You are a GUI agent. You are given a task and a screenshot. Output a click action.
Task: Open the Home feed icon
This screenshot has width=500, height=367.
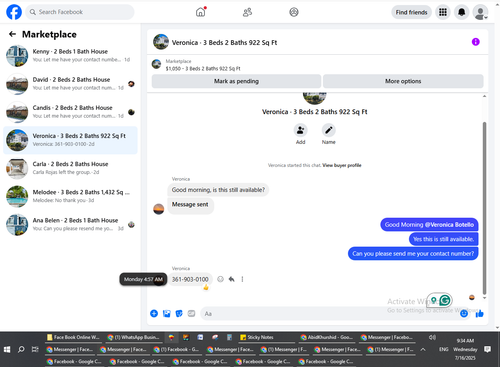[200, 12]
